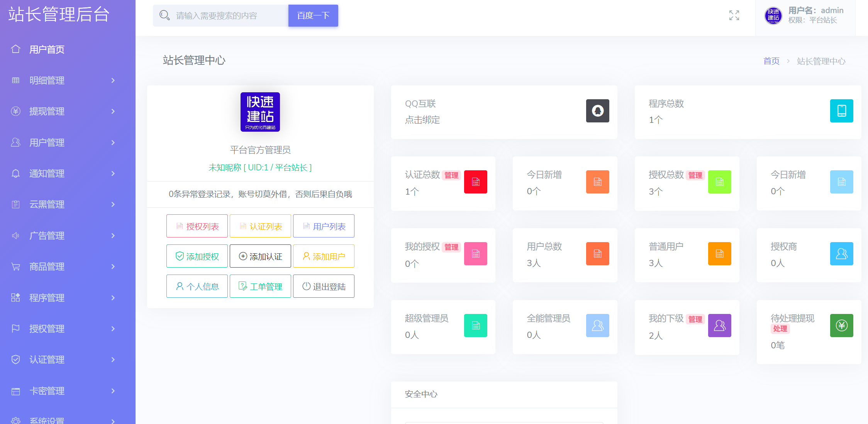This screenshot has height=424, width=868.
Task: Click the purple user icon for 我的下级
Action: (x=719, y=326)
